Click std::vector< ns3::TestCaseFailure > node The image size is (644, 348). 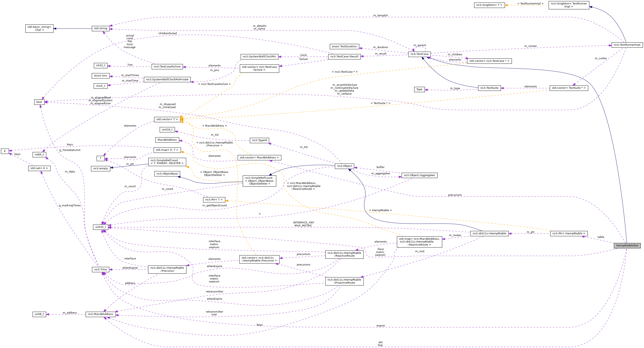[x=259, y=69]
